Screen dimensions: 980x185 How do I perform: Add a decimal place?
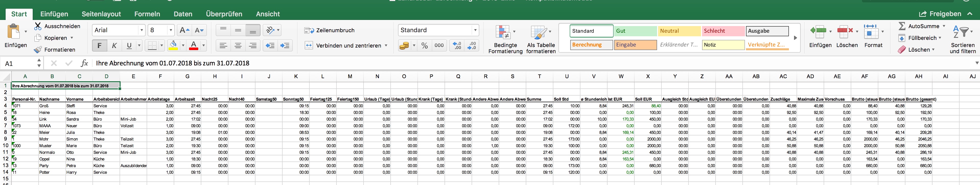(457, 46)
